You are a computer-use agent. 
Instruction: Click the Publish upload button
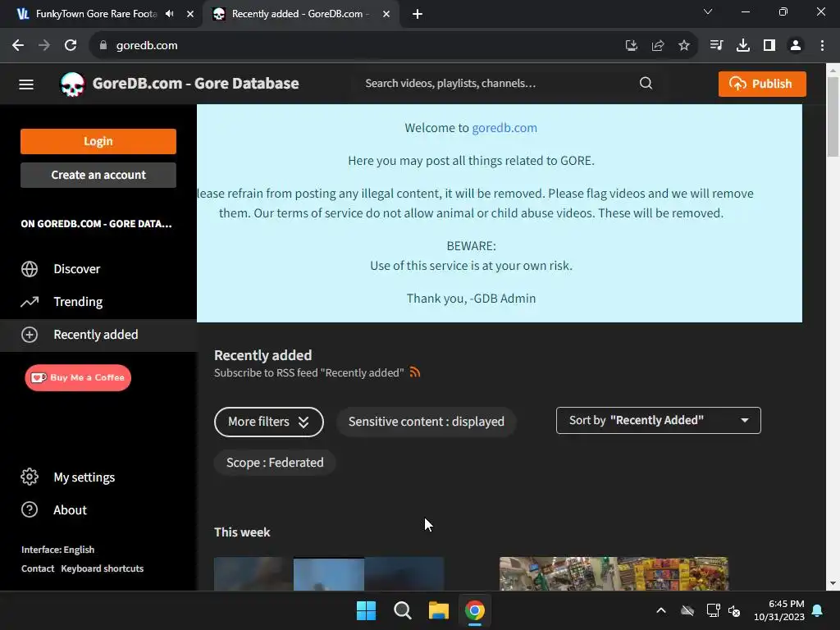point(762,84)
